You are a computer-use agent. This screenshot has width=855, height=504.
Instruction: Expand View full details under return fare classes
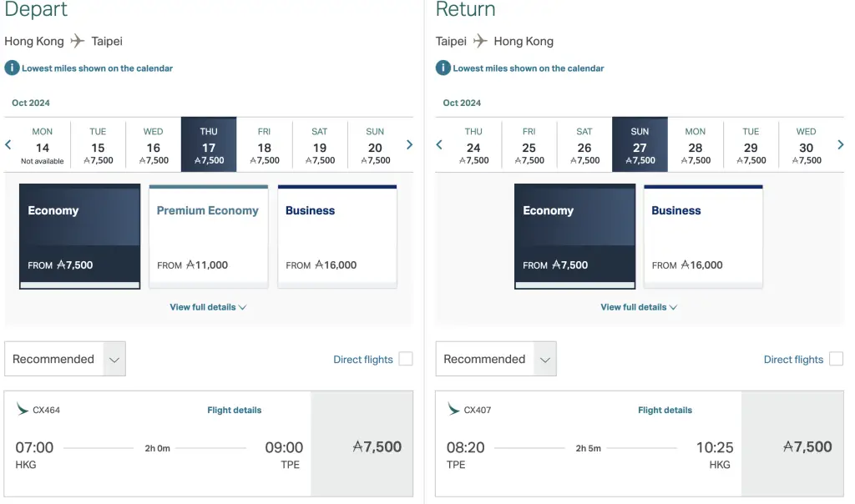639,306
